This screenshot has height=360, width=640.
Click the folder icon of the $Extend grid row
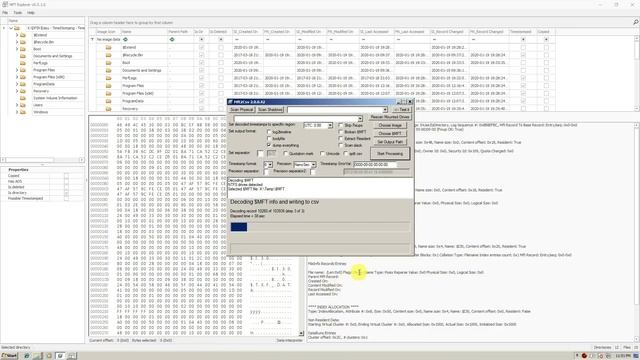[109, 47]
